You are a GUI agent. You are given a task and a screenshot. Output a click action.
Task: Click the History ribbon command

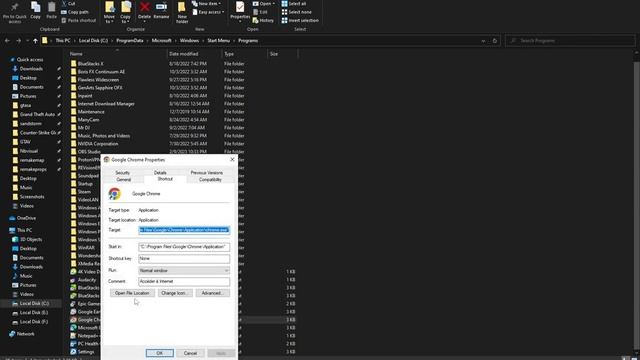263,20
